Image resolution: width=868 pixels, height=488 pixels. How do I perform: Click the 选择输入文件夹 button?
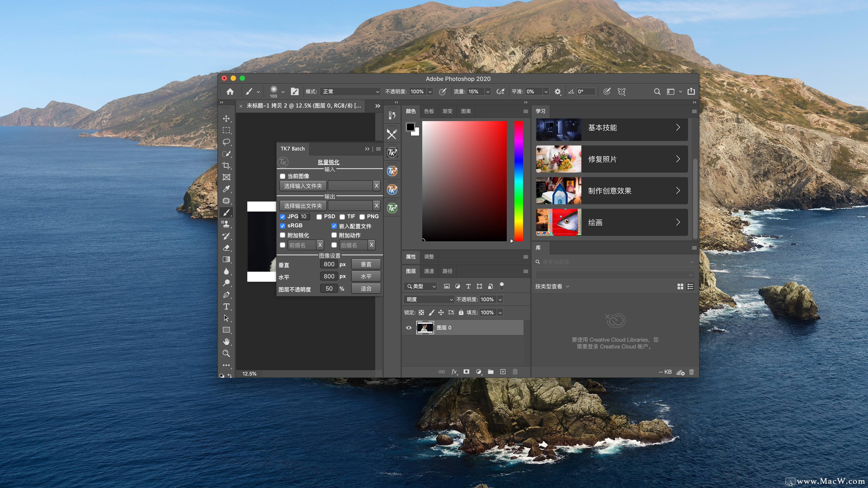pos(303,186)
